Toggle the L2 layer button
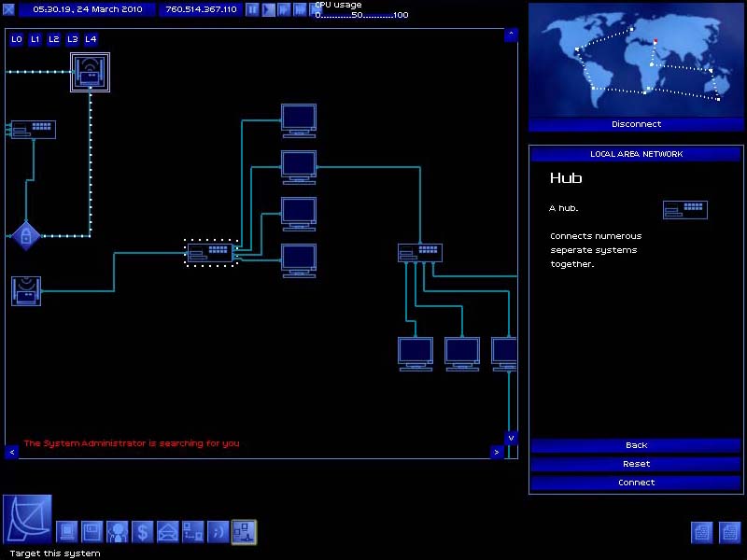This screenshot has width=747, height=560. pos(54,39)
